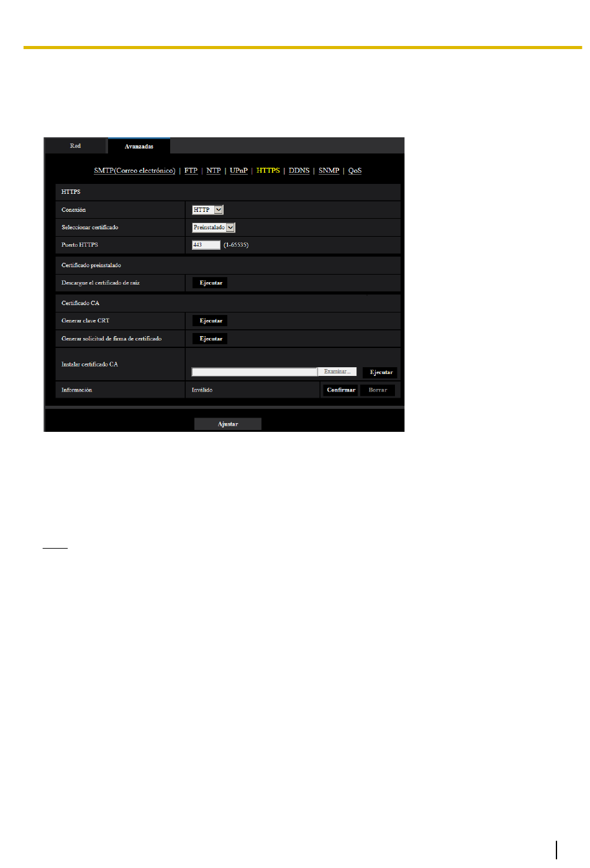Viewport: 590px width, 868px height.
Task: Click the Borrar button
Action: [x=378, y=390]
